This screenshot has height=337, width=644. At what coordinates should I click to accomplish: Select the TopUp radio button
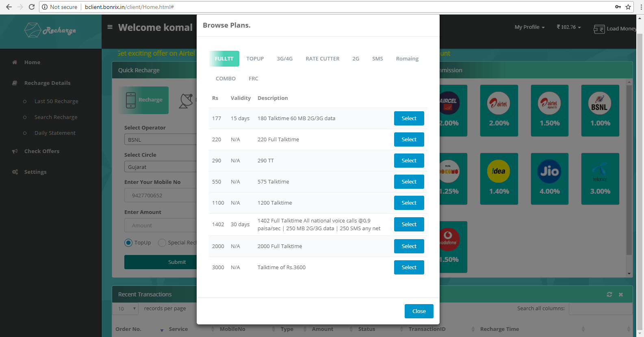(x=128, y=243)
